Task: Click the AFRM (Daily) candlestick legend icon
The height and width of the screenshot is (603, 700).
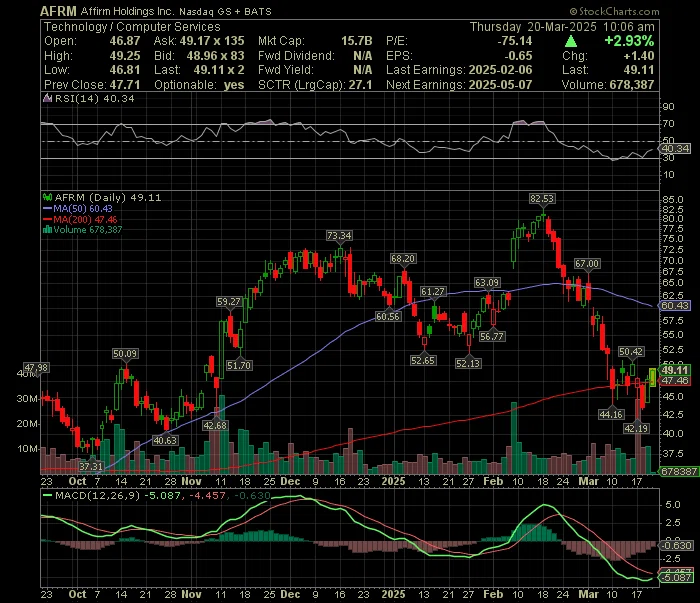Action: tap(47, 197)
